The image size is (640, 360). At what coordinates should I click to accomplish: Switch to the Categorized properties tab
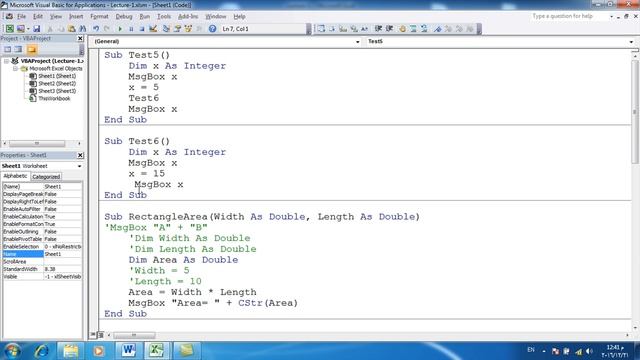click(x=46, y=177)
